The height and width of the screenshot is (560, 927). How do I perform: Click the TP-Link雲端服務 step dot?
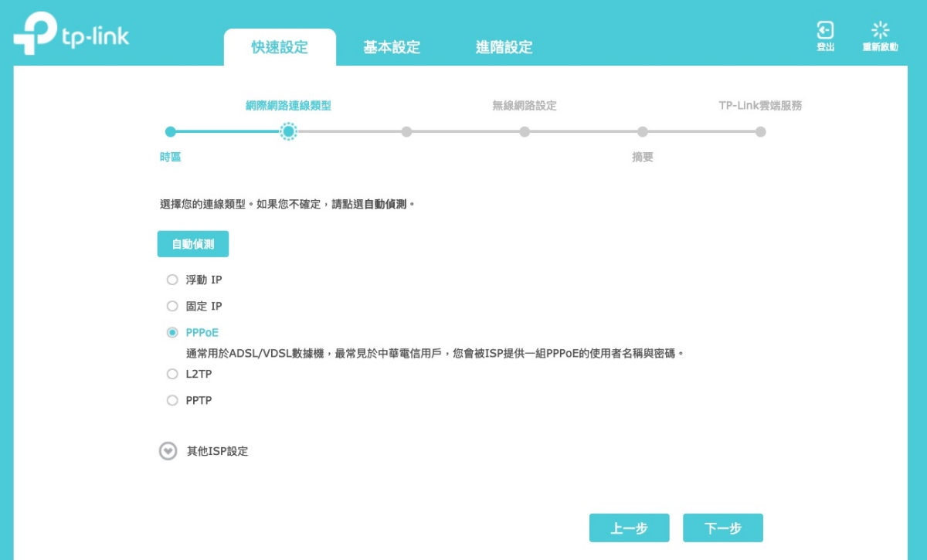[760, 132]
